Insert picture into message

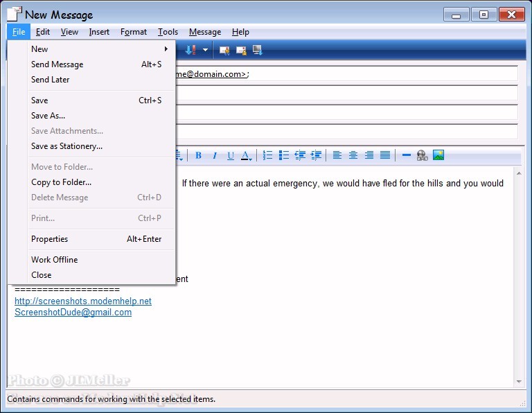[438, 155]
